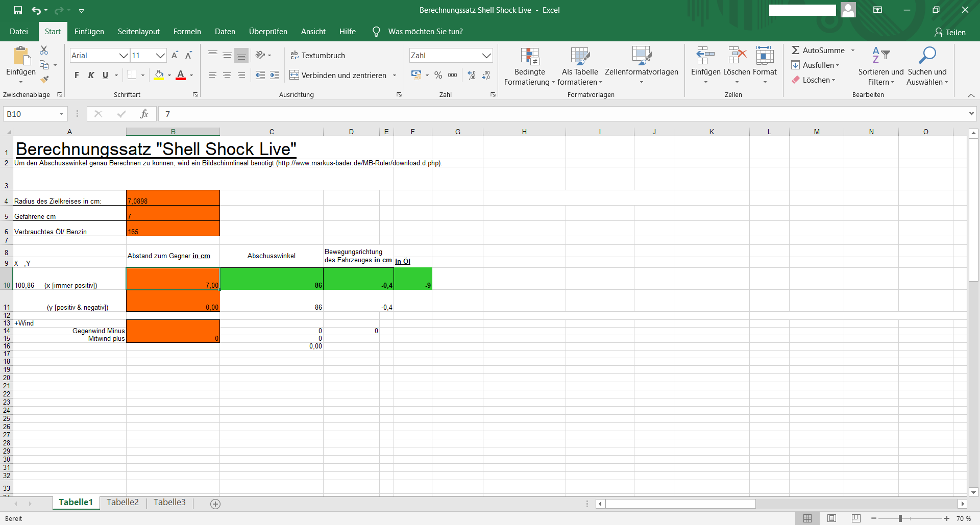Toggle bold formatting F button
Screen dimensions: 980x525
pos(77,76)
